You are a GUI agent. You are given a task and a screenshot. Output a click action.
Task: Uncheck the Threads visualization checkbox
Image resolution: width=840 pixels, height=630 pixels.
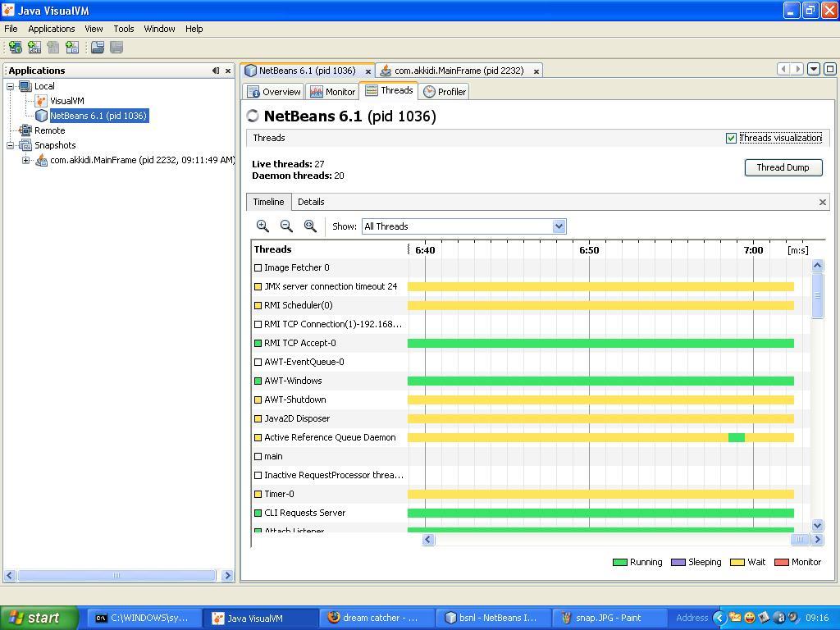[731, 138]
